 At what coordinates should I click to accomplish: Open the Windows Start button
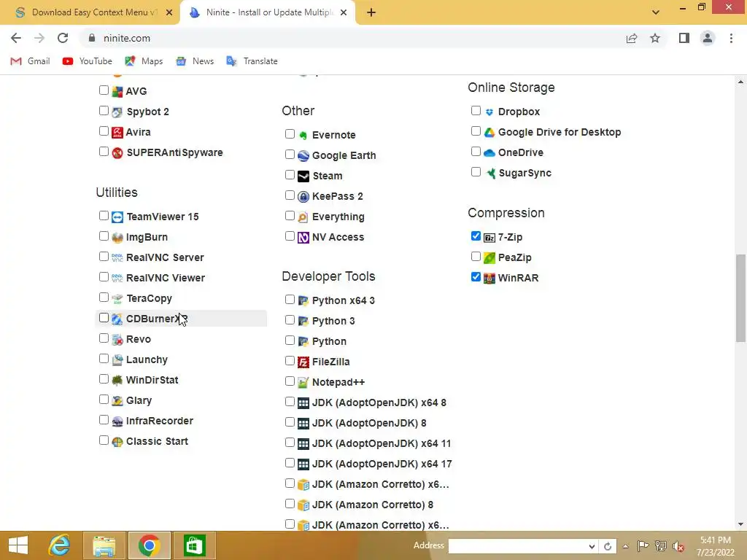tap(18, 545)
